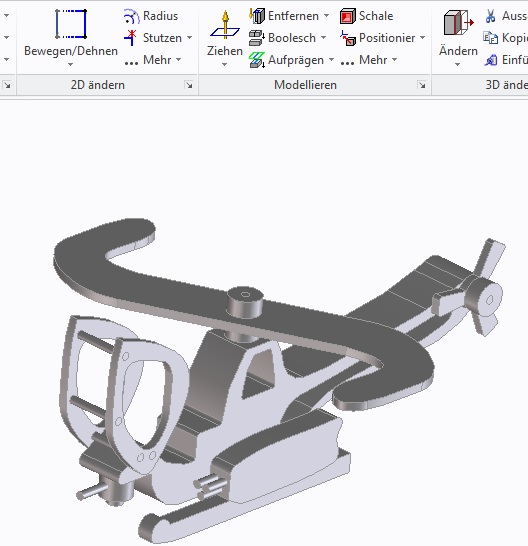The width and height of the screenshot is (528, 546).
Task: Open the Modellieren group dialog launcher
Action: tap(422, 85)
